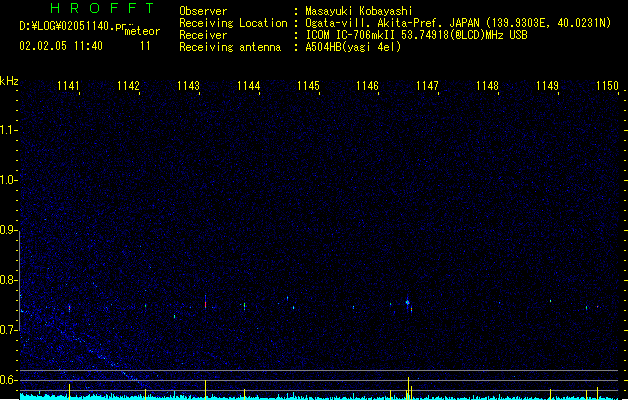Click the 1142 time axis label

tap(128, 86)
